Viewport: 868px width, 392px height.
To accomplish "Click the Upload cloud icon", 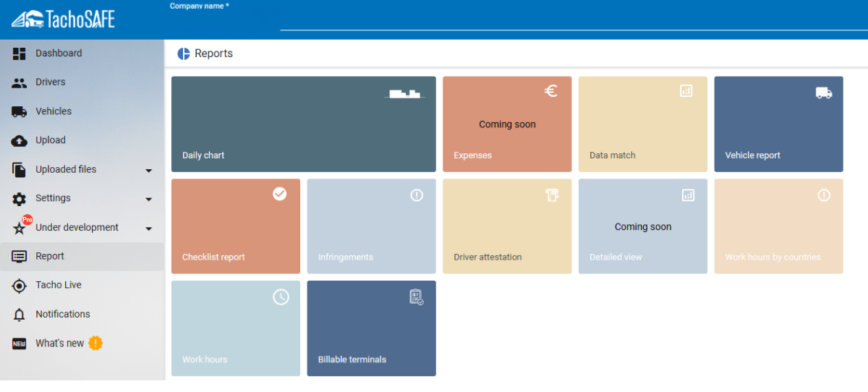I will (20, 140).
